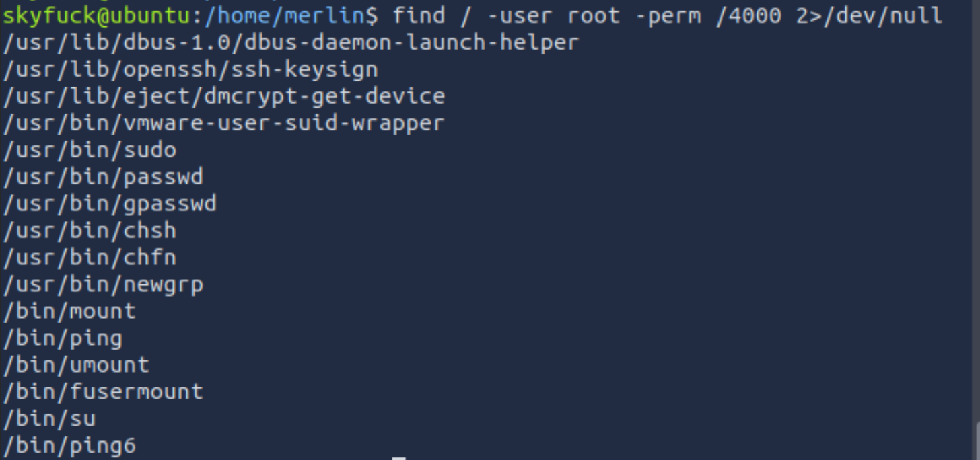Click on the /usr/bin/newgrp entry

click(x=103, y=284)
